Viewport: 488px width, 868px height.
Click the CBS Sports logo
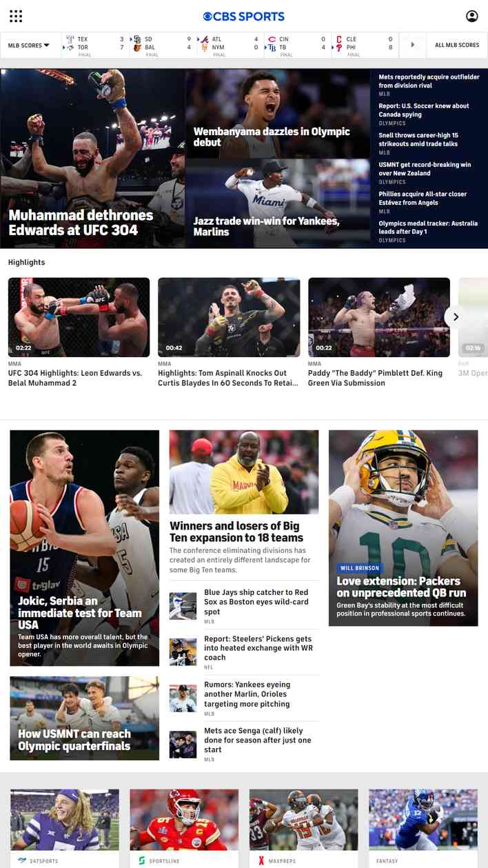243,16
